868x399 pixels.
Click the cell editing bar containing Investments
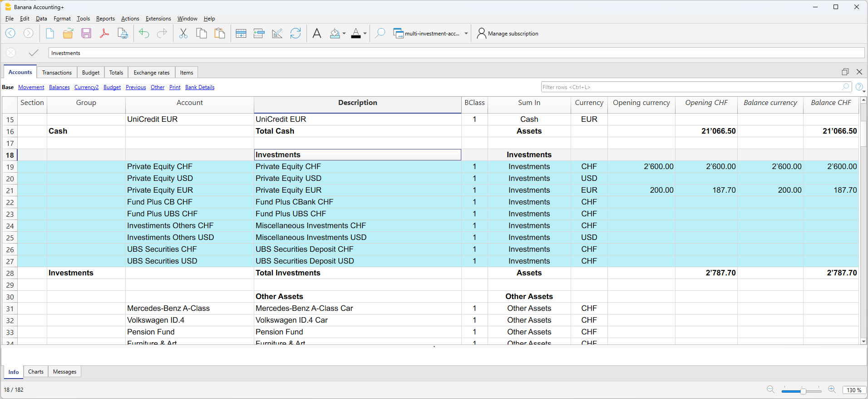456,53
